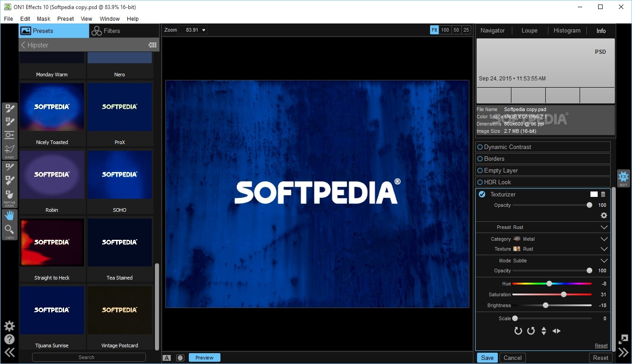Image resolution: width=632 pixels, height=364 pixels.
Task: Open the File menu
Action: (9, 19)
